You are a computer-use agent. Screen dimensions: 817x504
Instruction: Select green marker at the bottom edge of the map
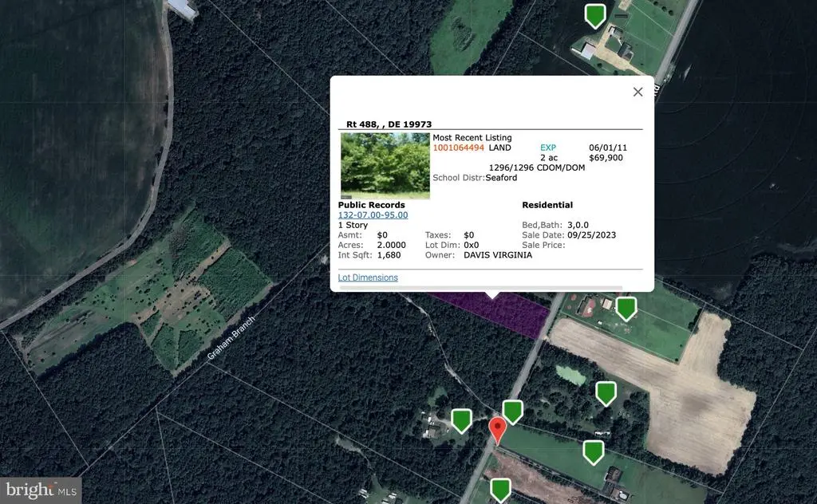pyautogui.click(x=501, y=490)
